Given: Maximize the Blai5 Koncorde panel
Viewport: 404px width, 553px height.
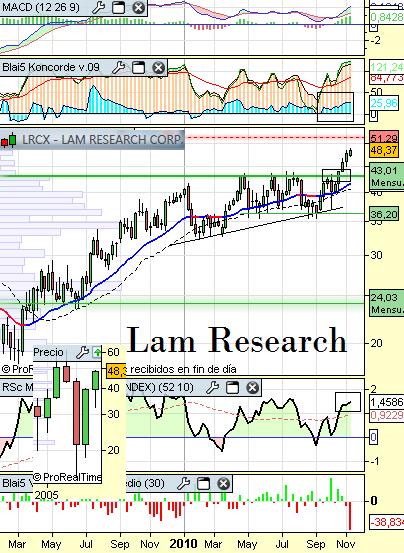Looking at the screenshot, I should tap(138, 67).
